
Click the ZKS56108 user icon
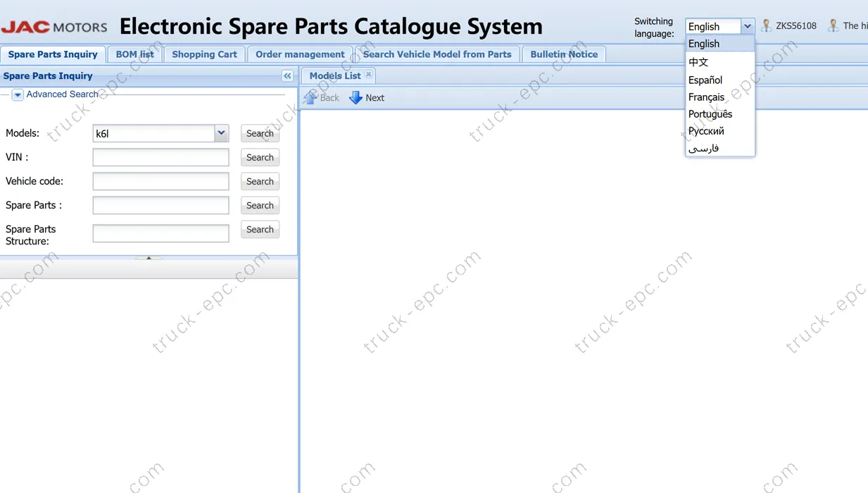pyautogui.click(x=766, y=26)
